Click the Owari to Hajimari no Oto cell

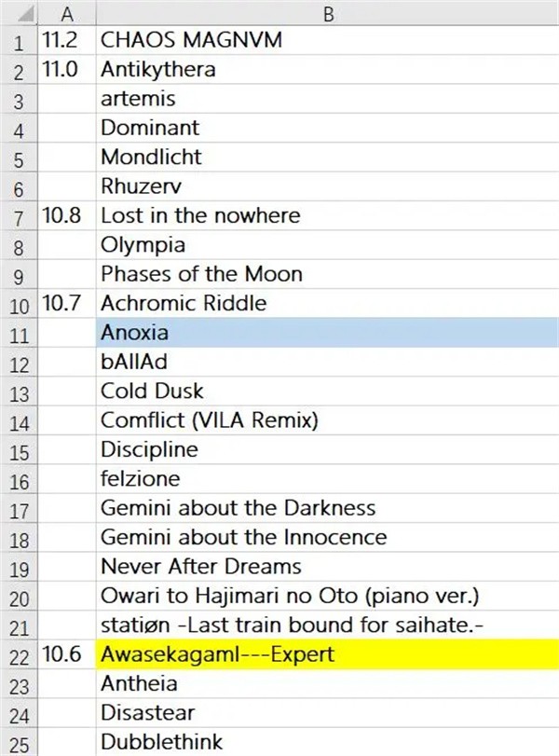coord(328,596)
